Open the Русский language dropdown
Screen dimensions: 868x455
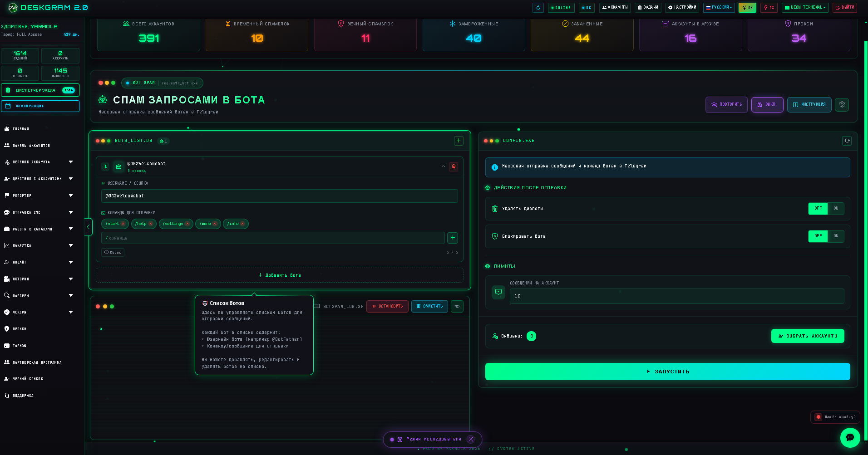[719, 8]
